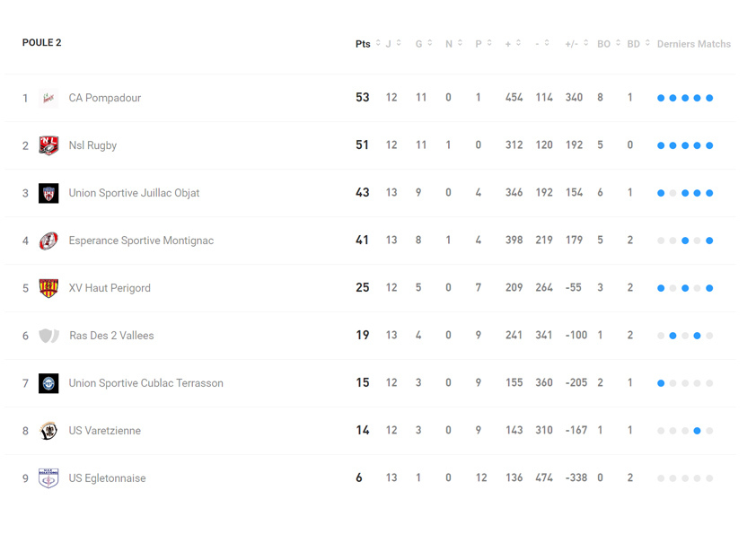Click the CA Pompadour club logo
756x534 pixels.
(x=48, y=98)
